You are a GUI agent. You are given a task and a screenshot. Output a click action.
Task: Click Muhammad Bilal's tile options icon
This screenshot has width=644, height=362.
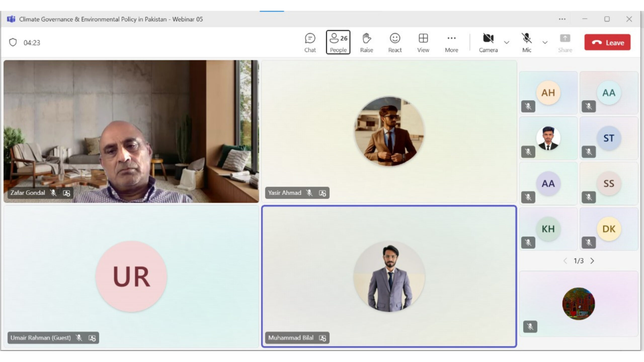pyautogui.click(x=322, y=338)
